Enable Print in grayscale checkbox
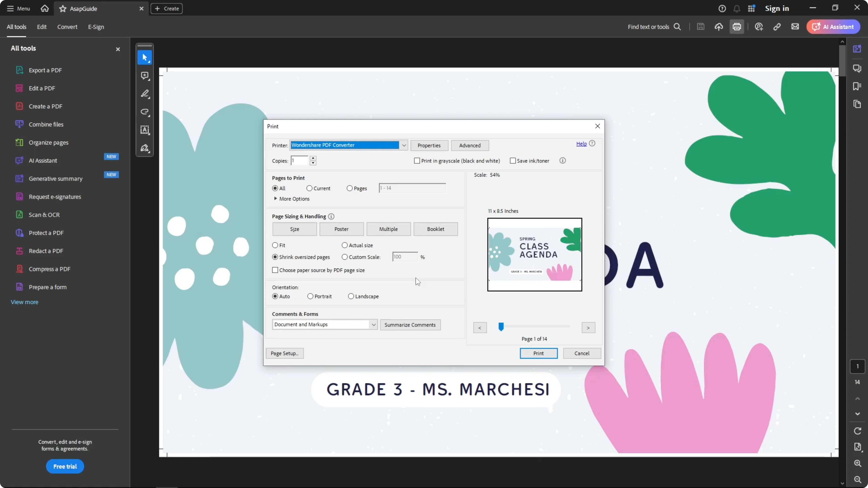The image size is (868, 488). coord(417,161)
